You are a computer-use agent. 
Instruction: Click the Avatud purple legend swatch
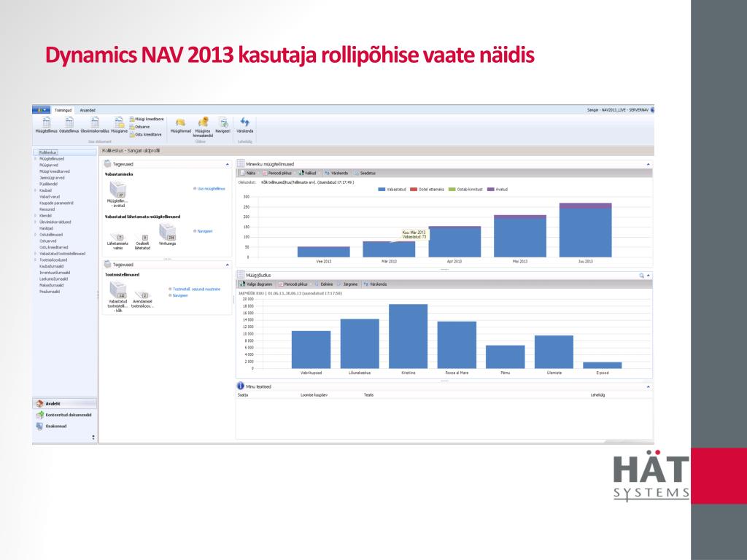pyautogui.click(x=491, y=190)
